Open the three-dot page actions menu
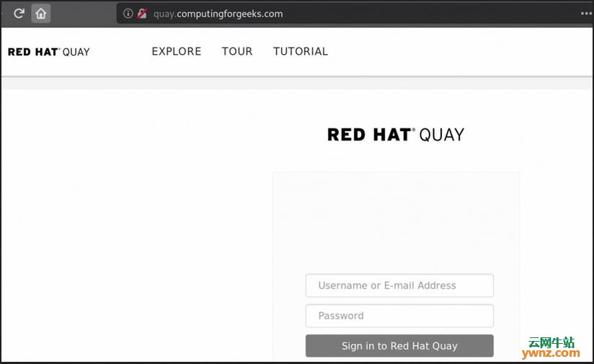Screen dimensions: 594x364 [586, 14]
